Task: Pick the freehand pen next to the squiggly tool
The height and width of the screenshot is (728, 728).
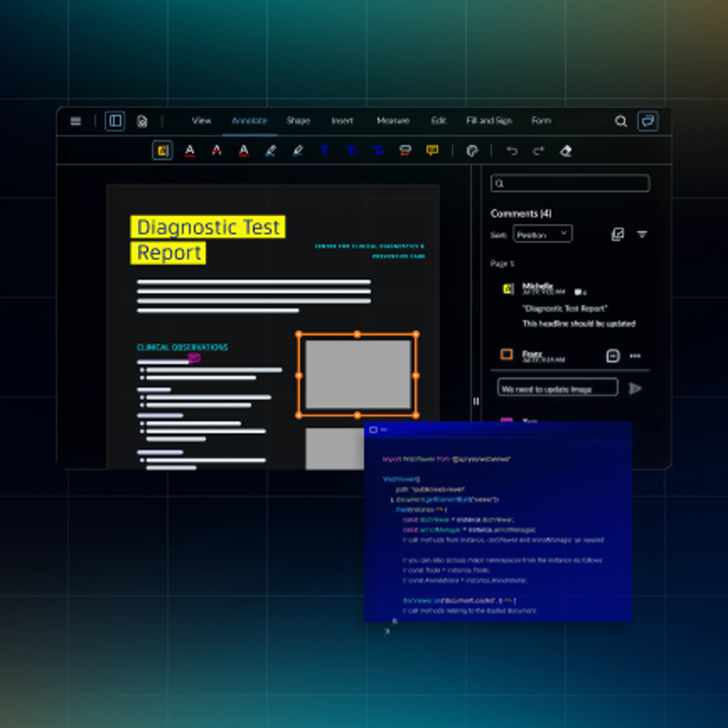Action: point(271,151)
